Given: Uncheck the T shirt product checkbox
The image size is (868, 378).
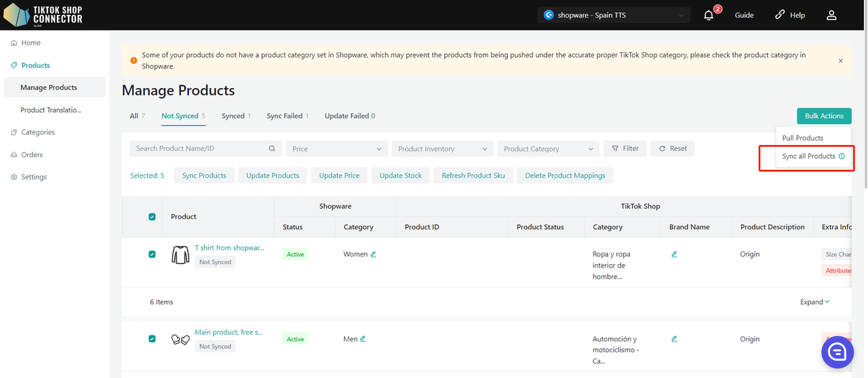Looking at the screenshot, I should (x=152, y=255).
